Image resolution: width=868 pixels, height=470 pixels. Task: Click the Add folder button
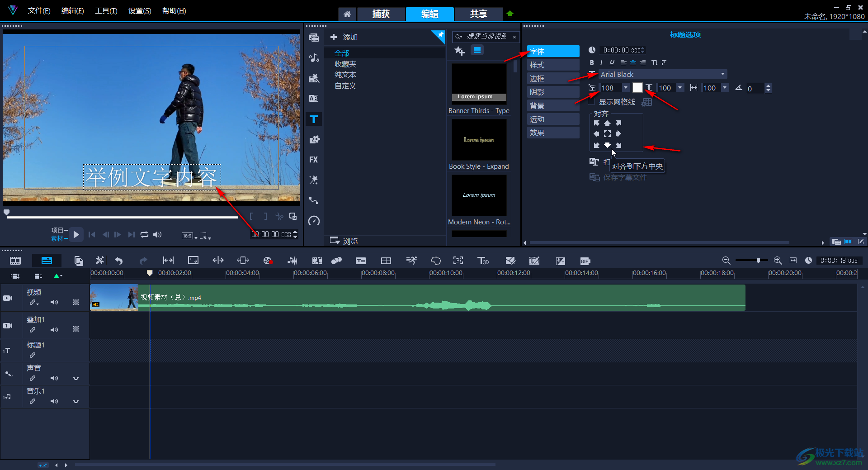pos(344,37)
